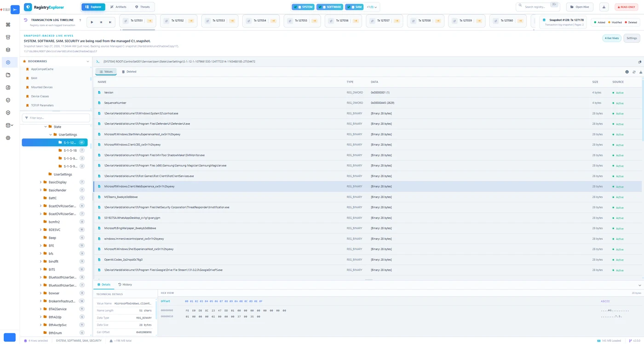Select the Snapshot #128 card

click(563, 22)
